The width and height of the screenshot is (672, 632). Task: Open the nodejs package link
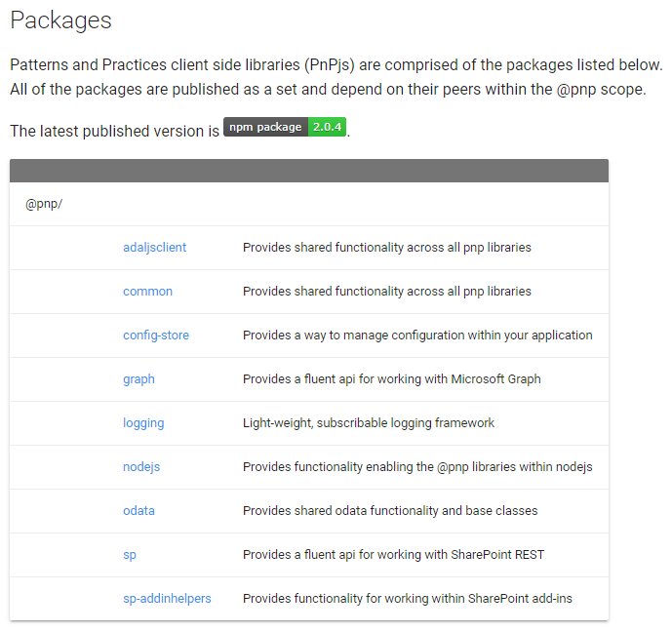tap(141, 467)
